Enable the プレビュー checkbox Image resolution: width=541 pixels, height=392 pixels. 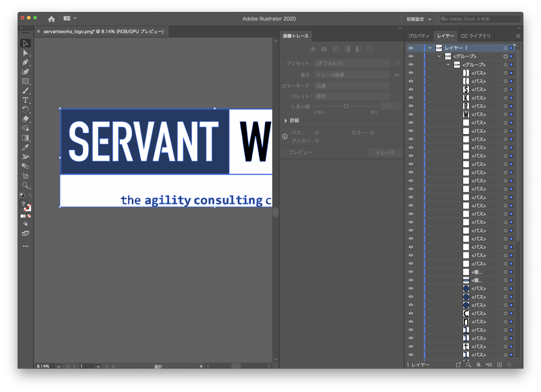[x=284, y=152]
